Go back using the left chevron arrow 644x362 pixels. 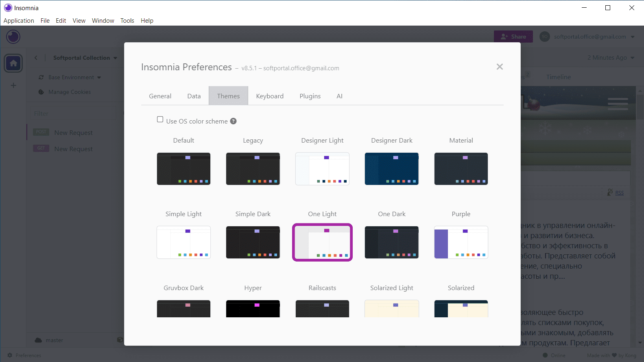point(36,58)
